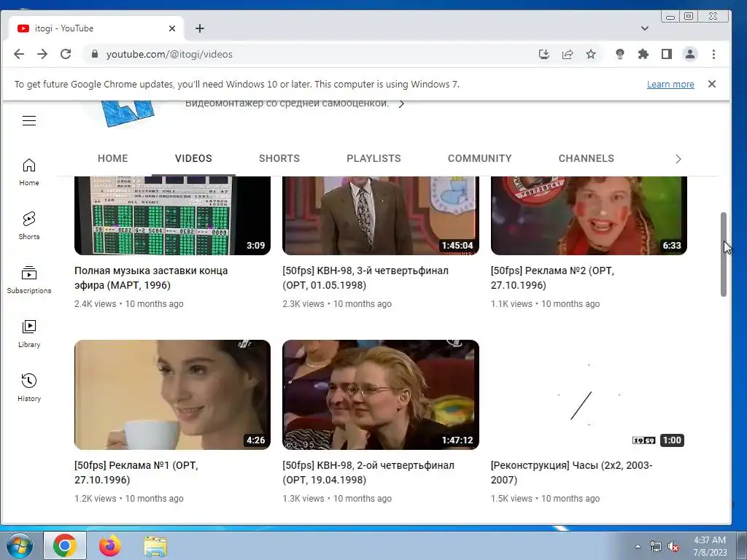747x560 pixels.
Task: Click the install app icon in address bar
Action: click(x=543, y=54)
